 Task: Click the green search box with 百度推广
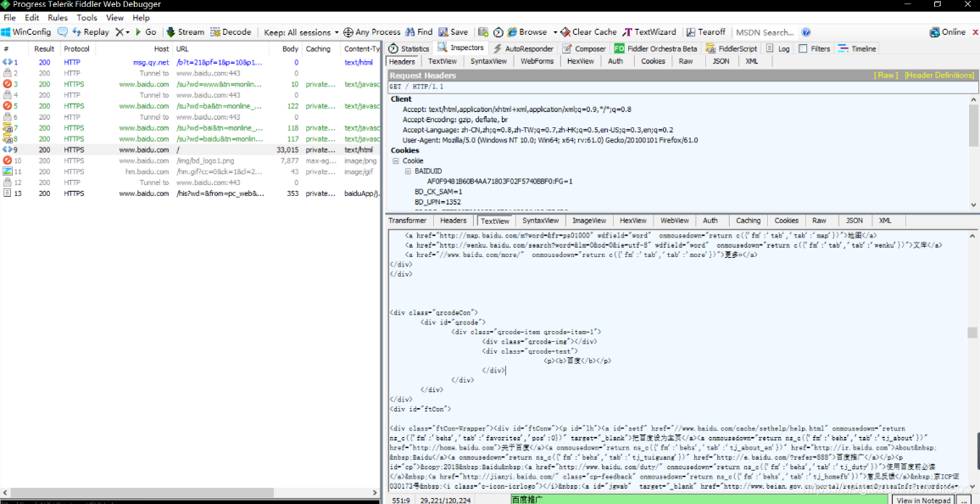699,500
